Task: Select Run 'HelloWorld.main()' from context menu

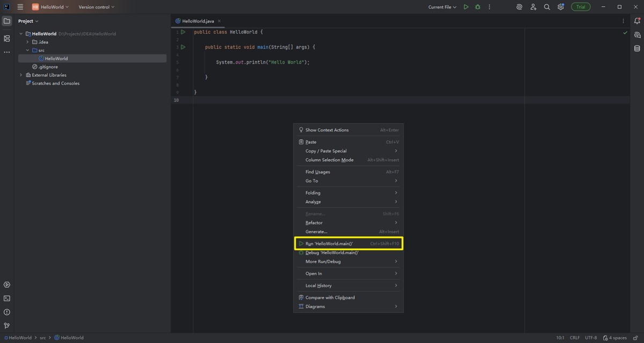Action: [329, 244]
